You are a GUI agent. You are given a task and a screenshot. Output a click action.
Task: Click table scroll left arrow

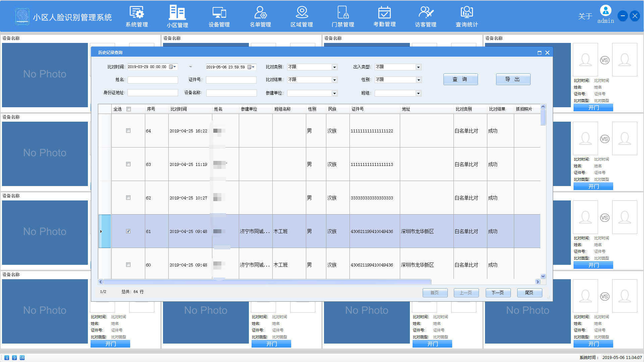pos(101,282)
